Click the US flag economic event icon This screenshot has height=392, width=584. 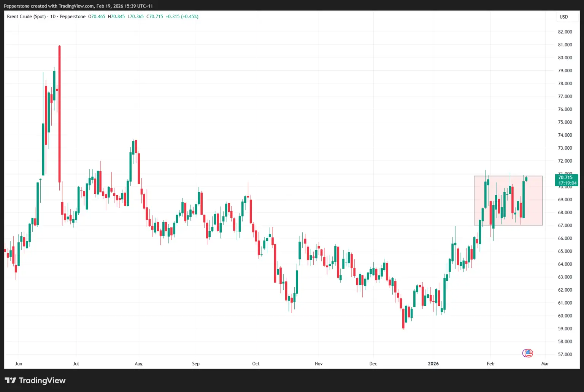pos(528,353)
